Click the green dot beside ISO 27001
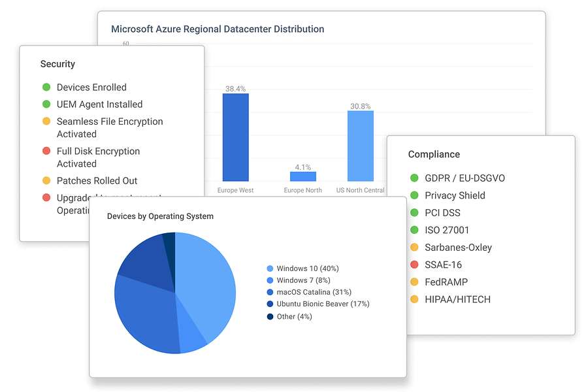 [414, 229]
